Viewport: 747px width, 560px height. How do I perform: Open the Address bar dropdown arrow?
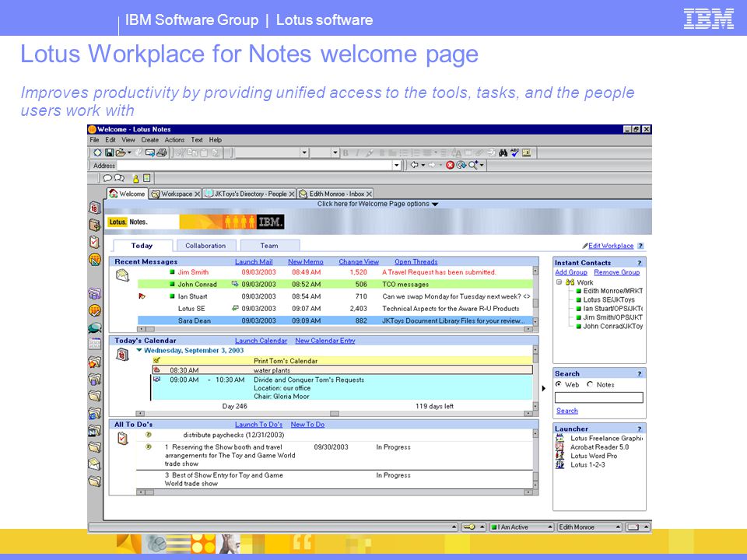(x=396, y=165)
